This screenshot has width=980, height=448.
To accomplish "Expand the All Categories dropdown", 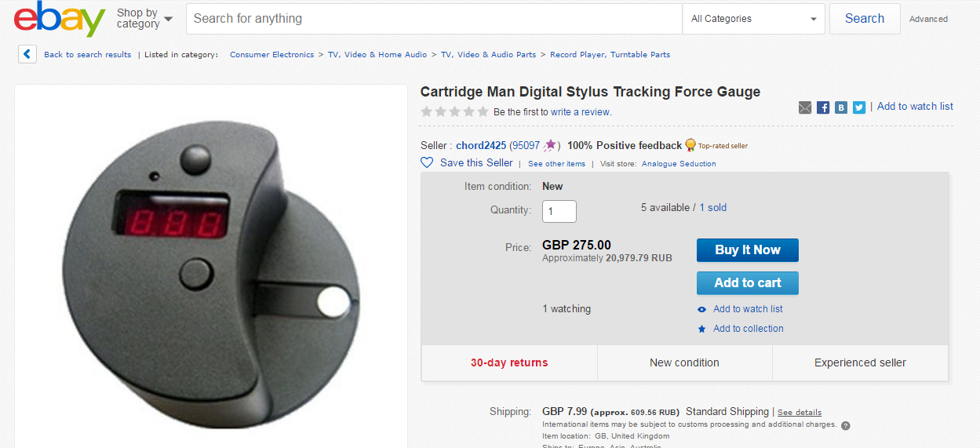I will tap(754, 19).
